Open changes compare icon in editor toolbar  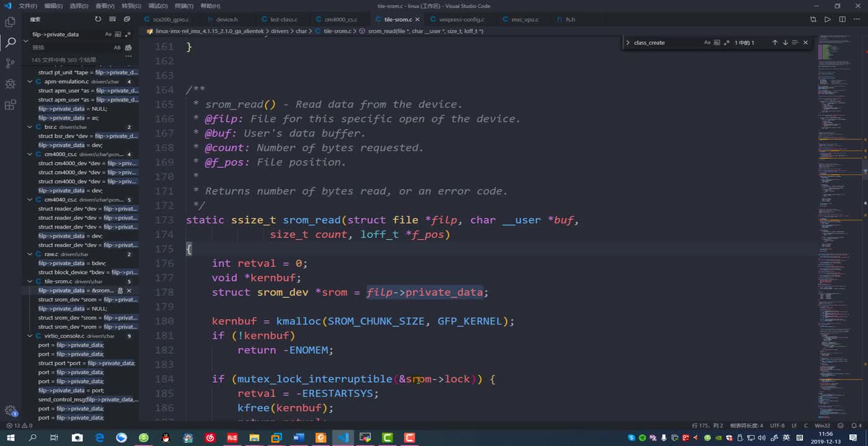coord(813,19)
